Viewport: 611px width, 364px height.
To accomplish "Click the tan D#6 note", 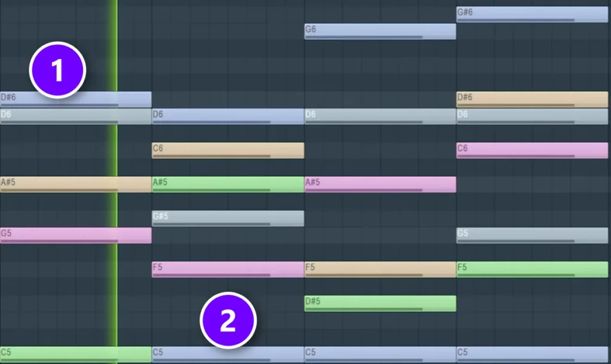I will coord(532,100).
